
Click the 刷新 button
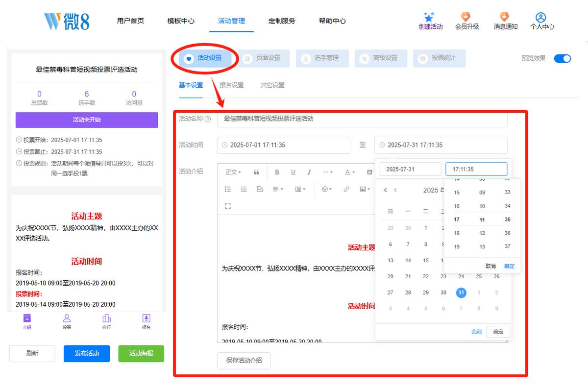tap(32, 353)
